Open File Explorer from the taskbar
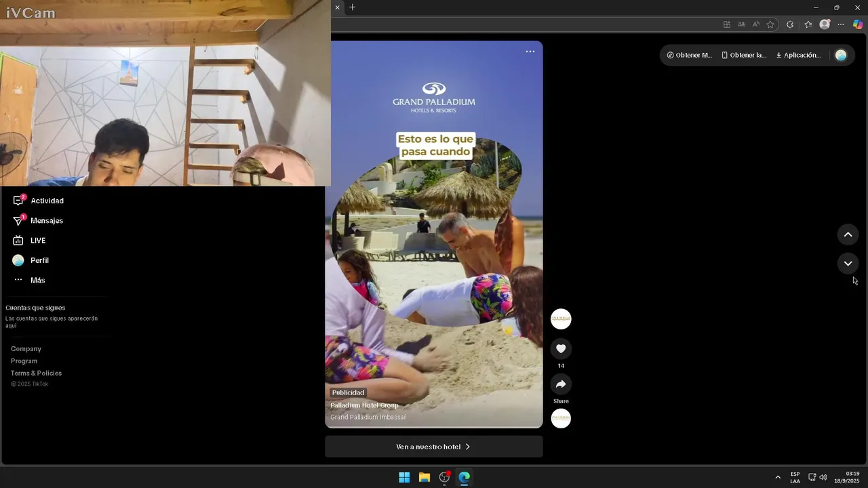 coord(425,477)
